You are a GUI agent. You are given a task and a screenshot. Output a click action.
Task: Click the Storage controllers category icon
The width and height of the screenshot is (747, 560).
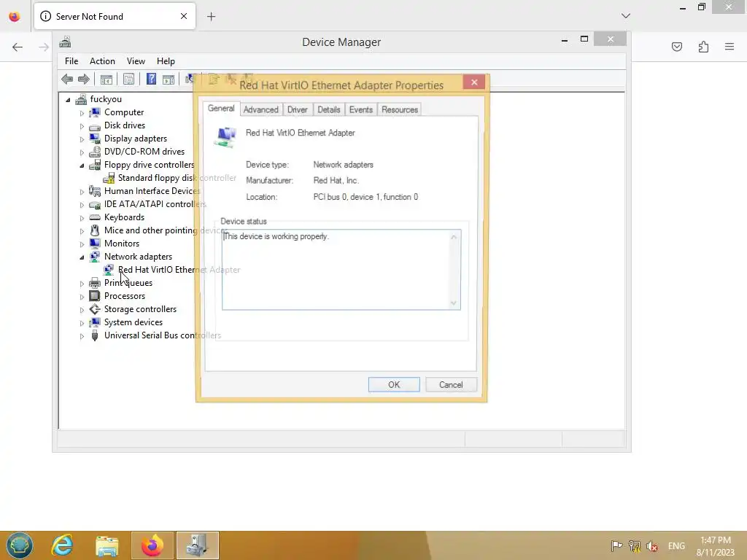click(95, 309)
